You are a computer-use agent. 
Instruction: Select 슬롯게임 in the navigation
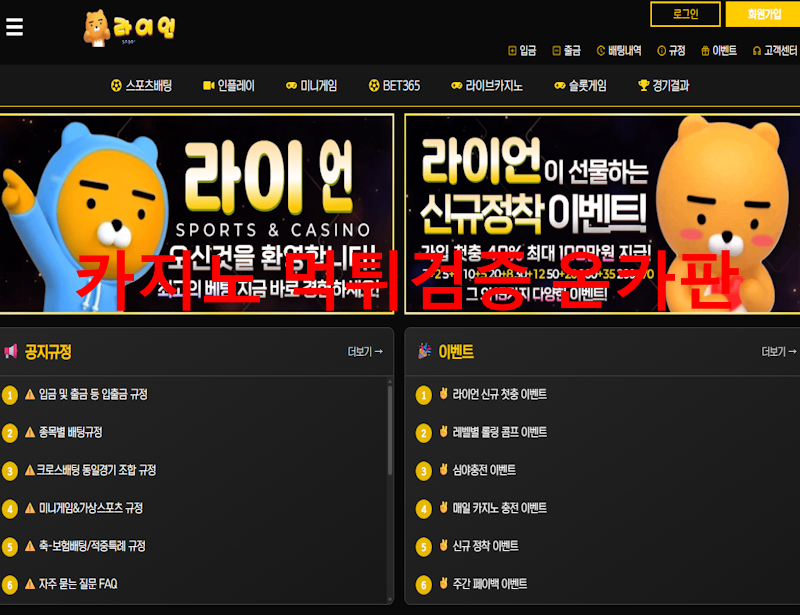click(580, 85)
